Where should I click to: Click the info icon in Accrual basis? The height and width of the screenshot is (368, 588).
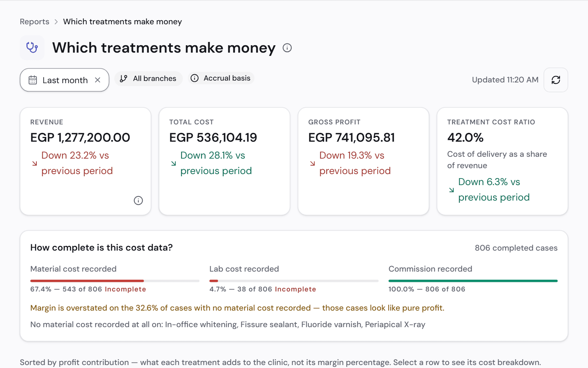click(x=195, y=78)
